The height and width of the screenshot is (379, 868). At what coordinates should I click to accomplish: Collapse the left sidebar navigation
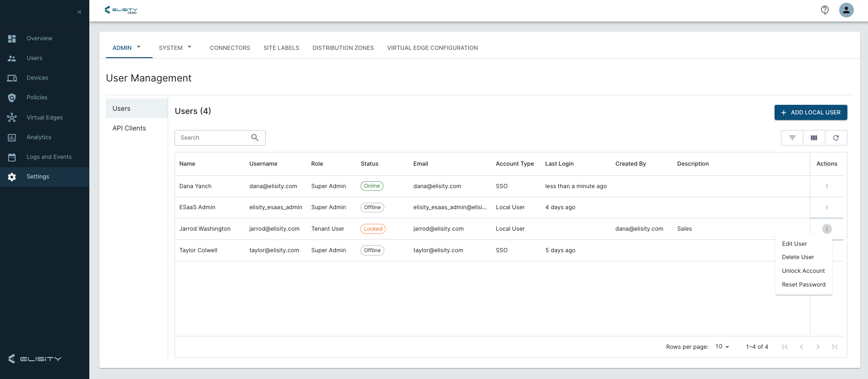(x=79, y=12)
